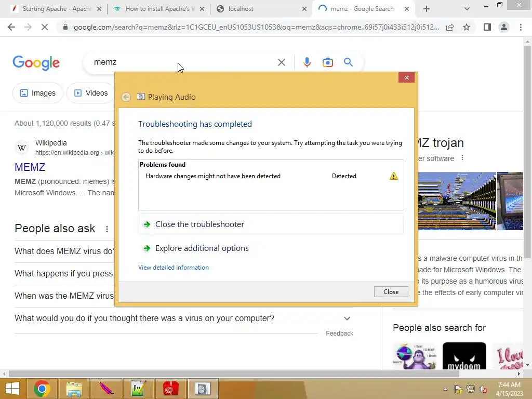Click the Close button in troubleshooter
This screenshot has width=532, height=399.
pyautogui.click(x=391, y=292)
